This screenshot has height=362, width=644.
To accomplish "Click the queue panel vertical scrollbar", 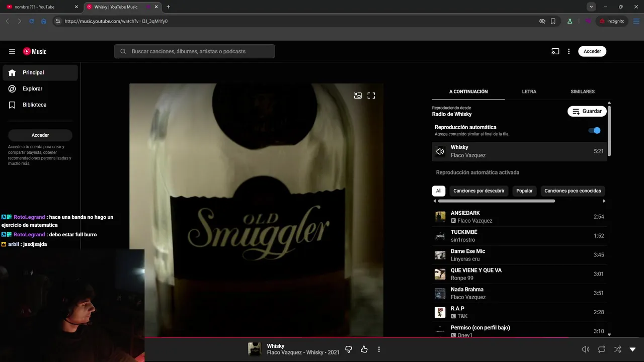I will point(609,131).
